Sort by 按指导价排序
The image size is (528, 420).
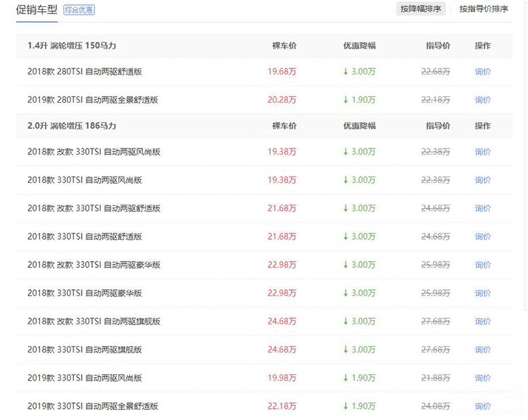coord(484,8)
